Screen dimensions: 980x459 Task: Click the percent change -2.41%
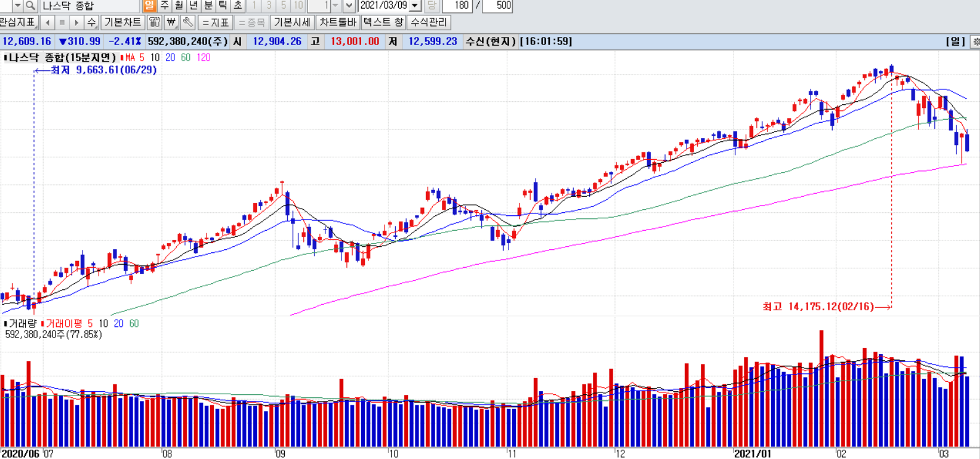click(x=125, y=41)
